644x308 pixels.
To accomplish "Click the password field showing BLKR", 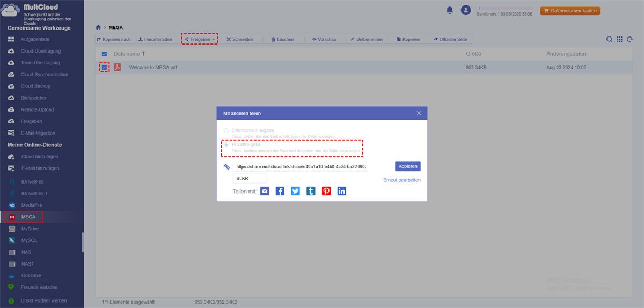I will click(x=250, y=179).
